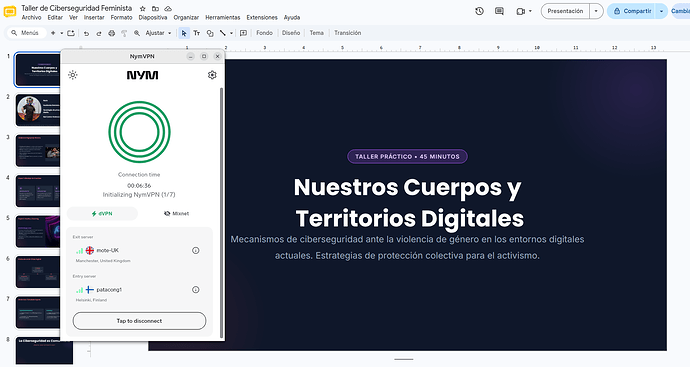The image size is (690, 367).
Task: Open the Herramientas menu
Action: (223, 18)
